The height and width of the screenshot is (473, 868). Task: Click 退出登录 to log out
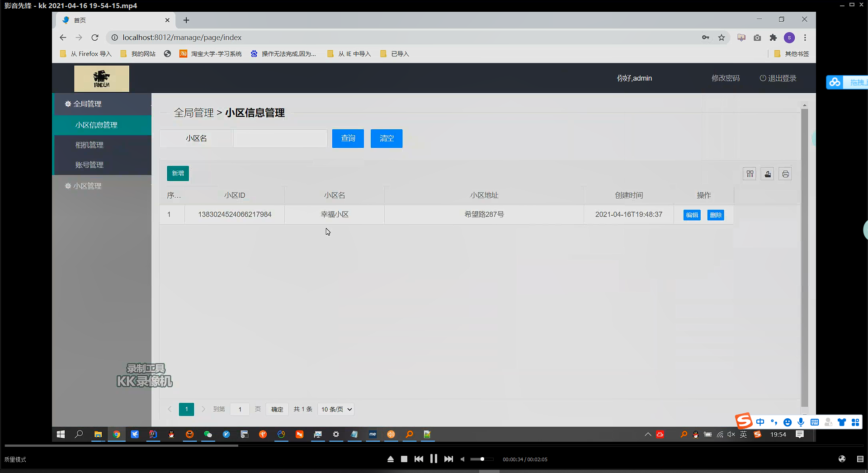[778, 78]
